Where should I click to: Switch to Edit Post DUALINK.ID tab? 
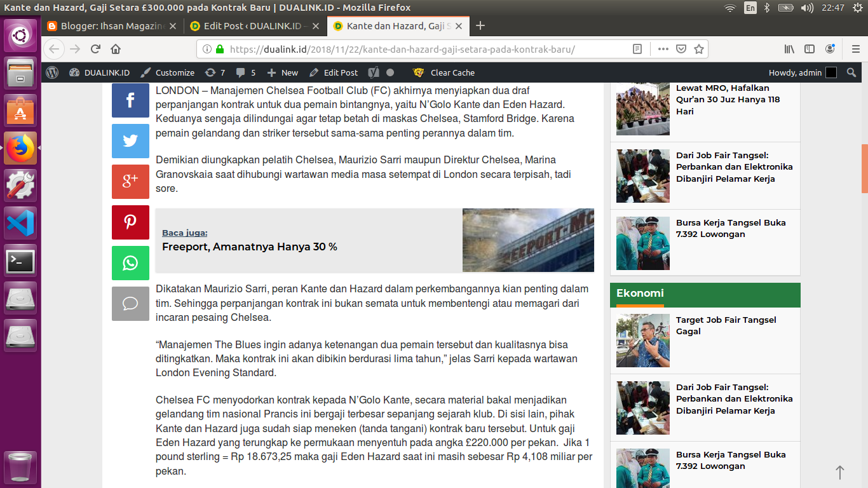click(255, 26)
